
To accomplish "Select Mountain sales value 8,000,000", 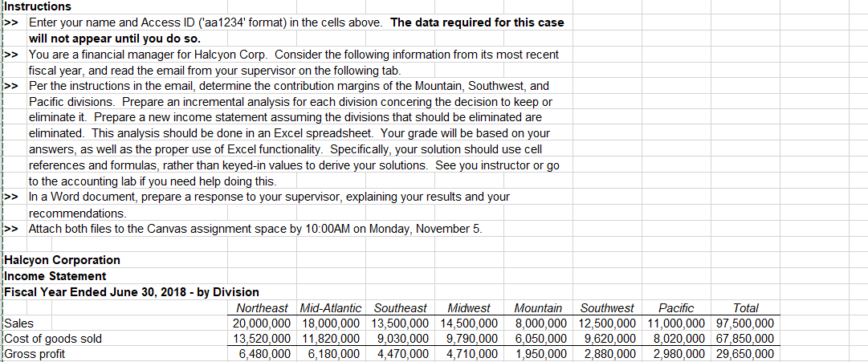I will (x=541, y=323).
